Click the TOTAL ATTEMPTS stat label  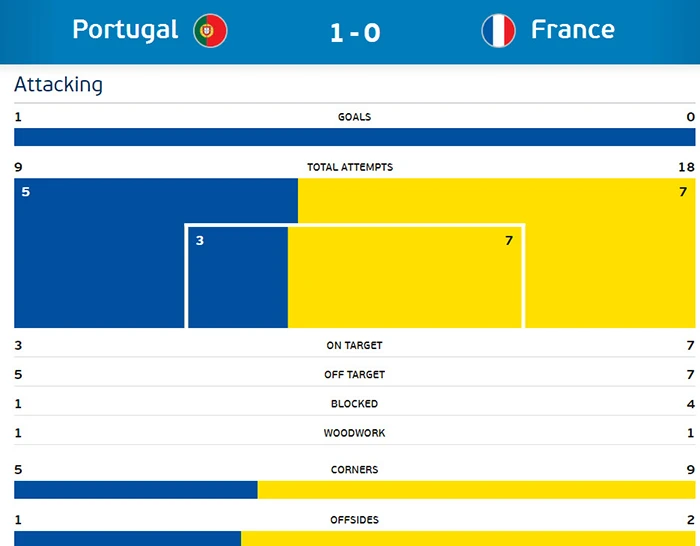coord(350,167)
